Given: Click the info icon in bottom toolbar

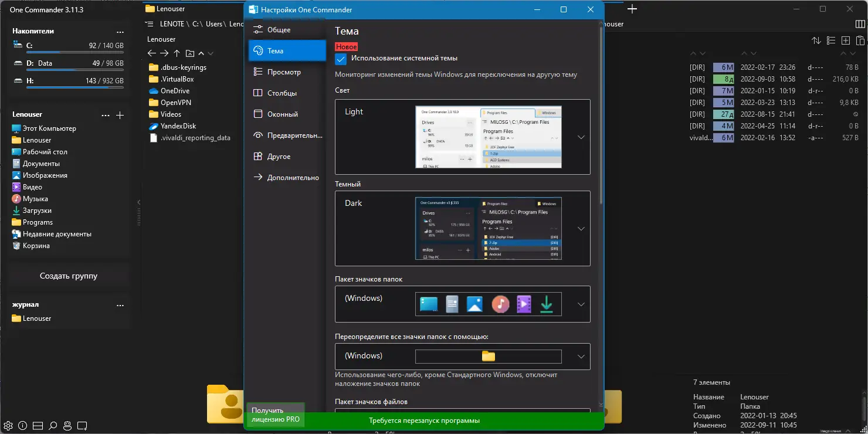Looking at the screenshot, I should point(23,425).
